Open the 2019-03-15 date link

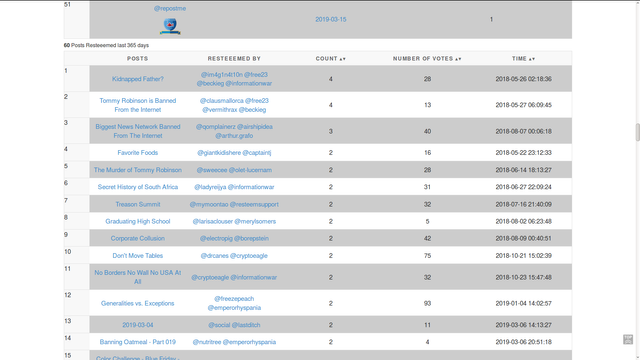[x=331, y=19]
